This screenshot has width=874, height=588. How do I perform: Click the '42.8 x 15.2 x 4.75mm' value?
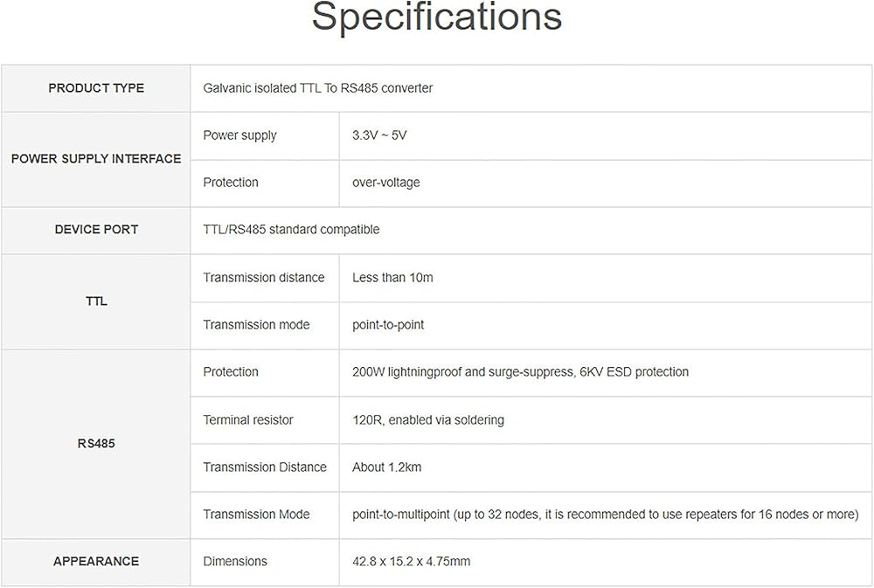412,562
